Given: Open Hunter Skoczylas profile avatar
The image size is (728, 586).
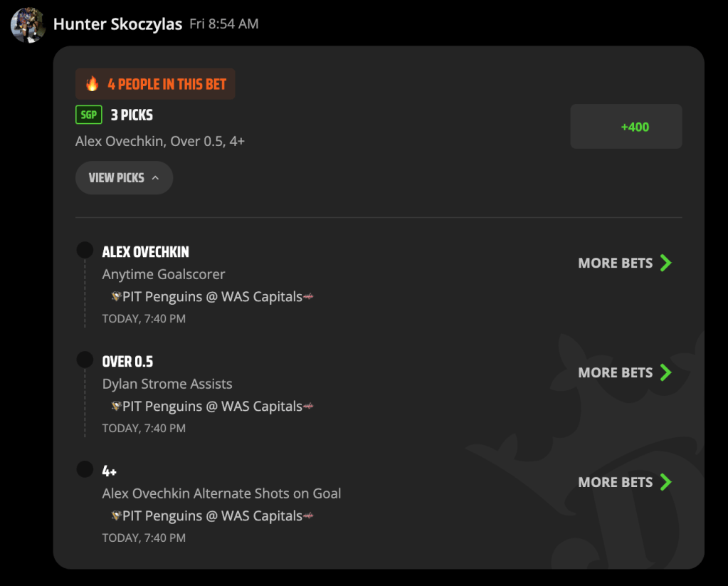Looking at the screenshot, I should (28, 25).
